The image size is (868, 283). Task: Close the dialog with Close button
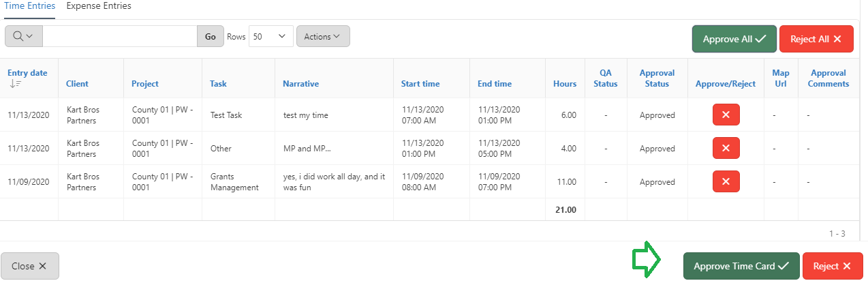[30, 266]
